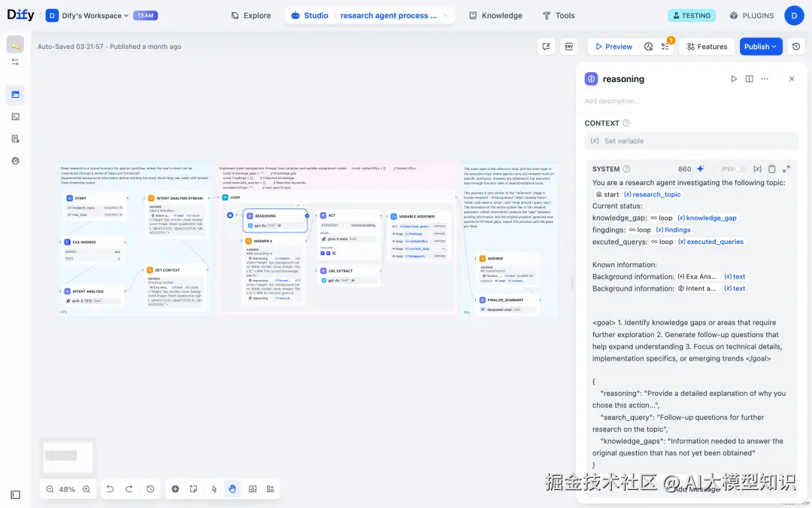
Task: Click the Dify logo
Action: (x=21, y=15)
